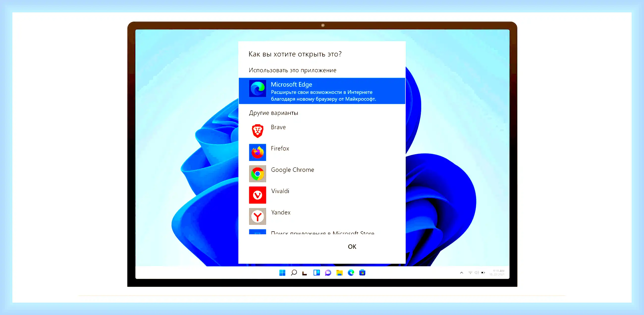Choose the Vivaldi browser icon
This screenshot has width=644, height=315.
(x=258, y=195)
